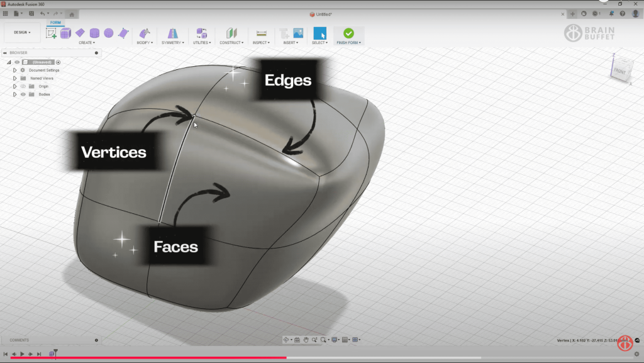The height and width of the screenshot is (363, 644).
Task: Toggle visibility of the Unsaved document root
Action: 17,62
